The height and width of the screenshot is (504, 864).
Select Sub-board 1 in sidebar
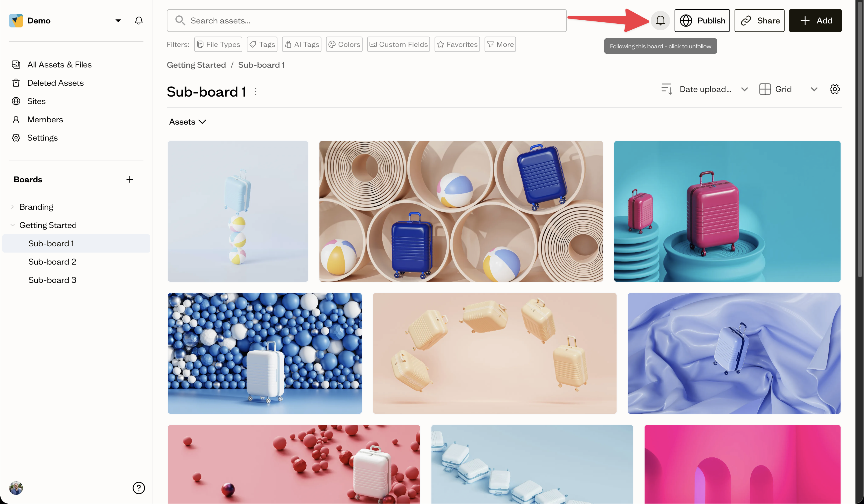[76, 243]
